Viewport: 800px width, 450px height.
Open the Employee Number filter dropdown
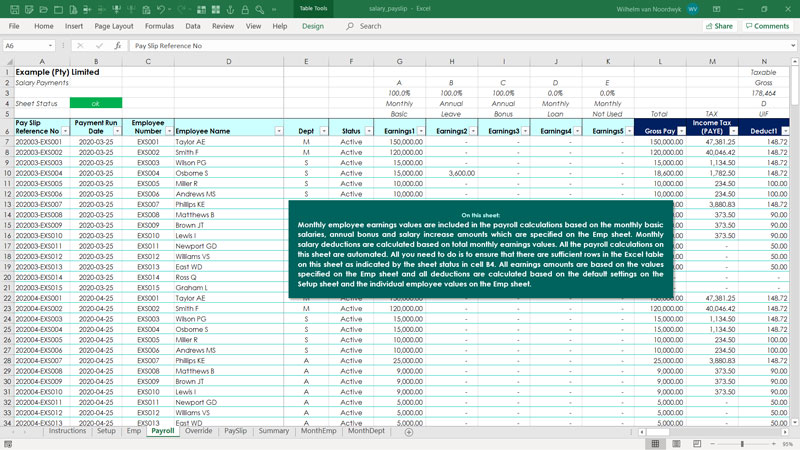(x=169, y=131)
